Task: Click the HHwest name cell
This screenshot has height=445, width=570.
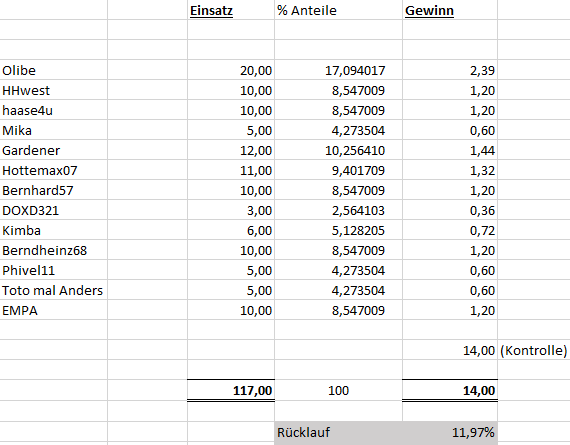Action: click(x=54, y=90)
